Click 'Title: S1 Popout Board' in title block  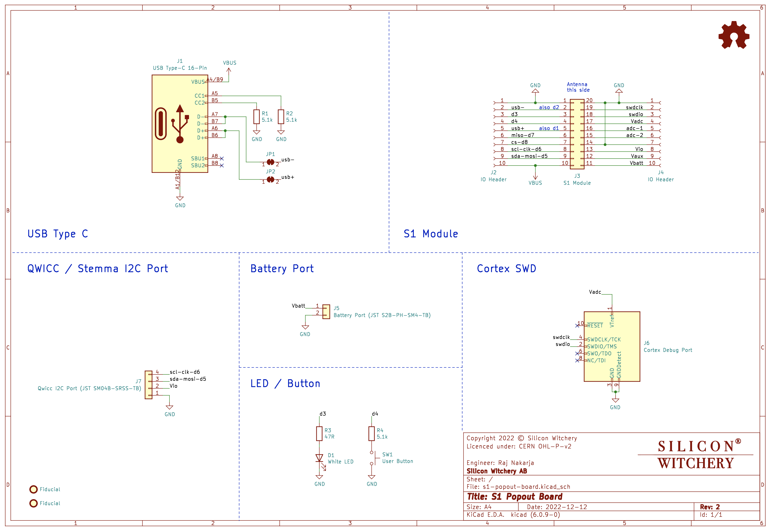pyautogui.click(x=515, y=497)
